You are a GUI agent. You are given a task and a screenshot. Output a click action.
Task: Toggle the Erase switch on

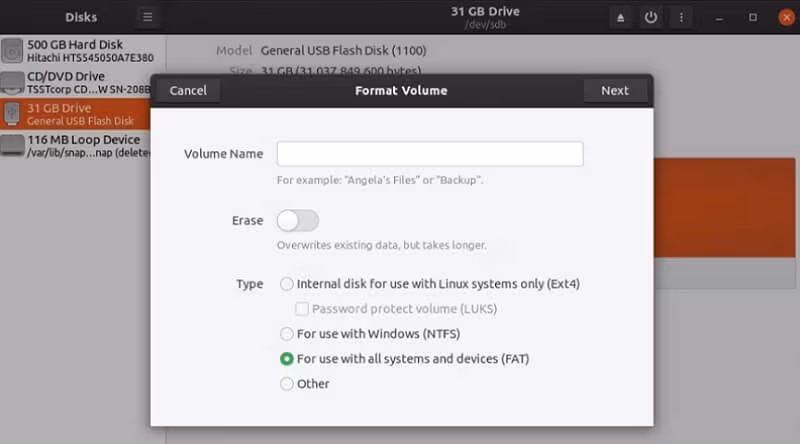[297, 221]
